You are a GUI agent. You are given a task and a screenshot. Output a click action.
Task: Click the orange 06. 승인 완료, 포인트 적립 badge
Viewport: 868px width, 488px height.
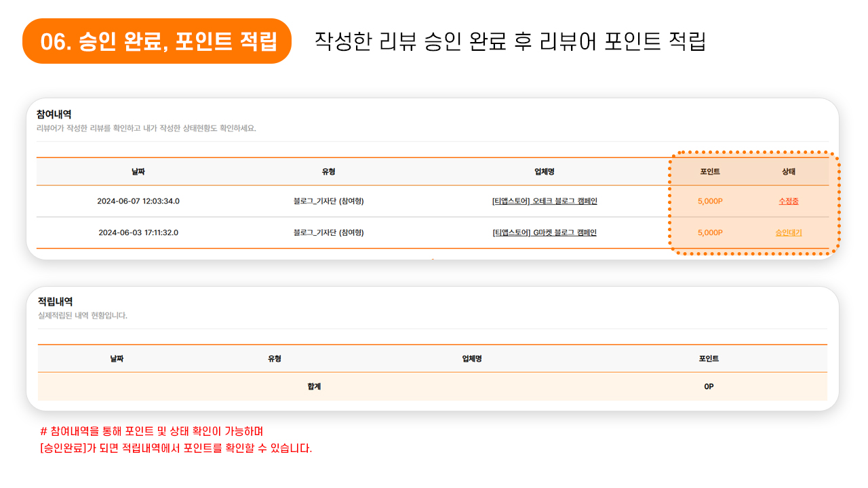(157, 41)
